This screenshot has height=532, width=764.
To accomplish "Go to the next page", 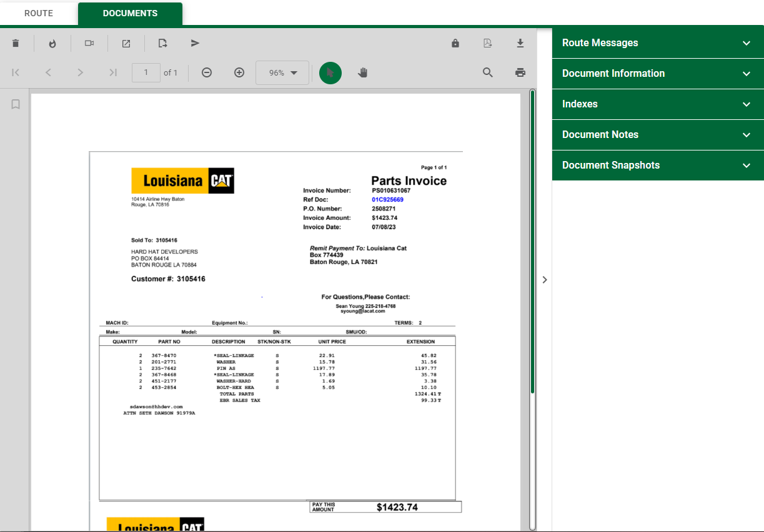I will coord(80,72).
